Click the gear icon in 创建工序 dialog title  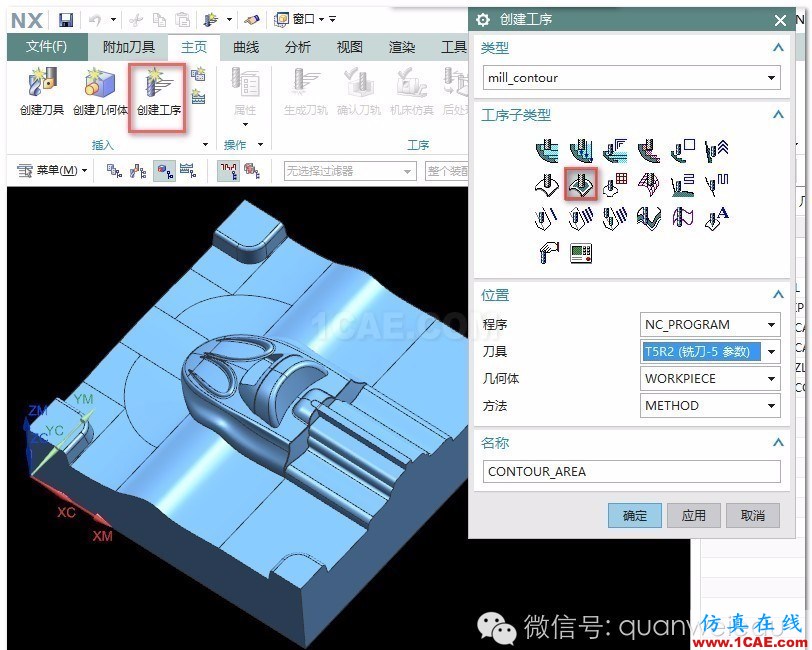(x=483, y=20)
